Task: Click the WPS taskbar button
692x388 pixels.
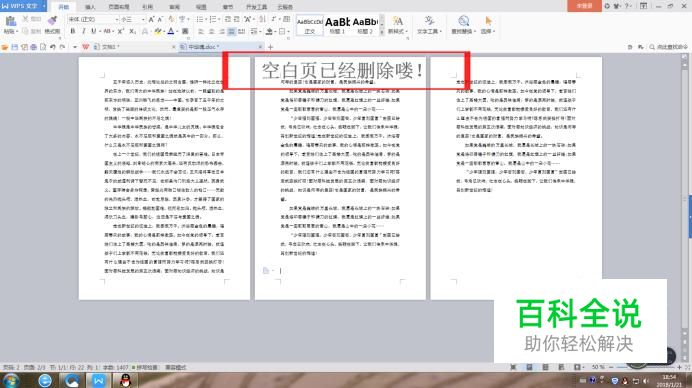Action: click(98, 380)
